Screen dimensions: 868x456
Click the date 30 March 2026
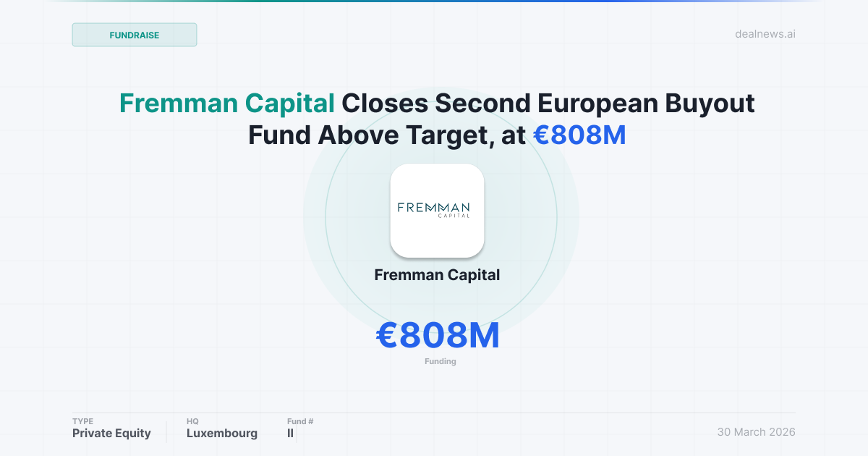(756, 432)
